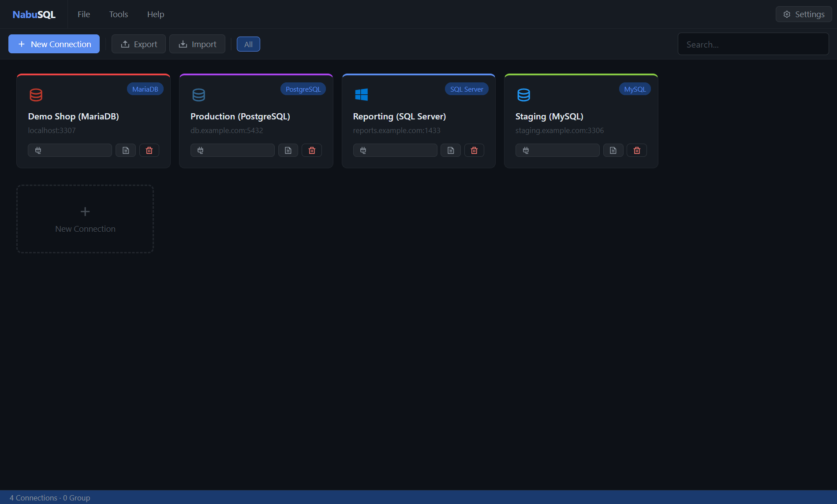Viewport: 837px width, 504px height.
Task: Open Settings
Action: [803, 14]
